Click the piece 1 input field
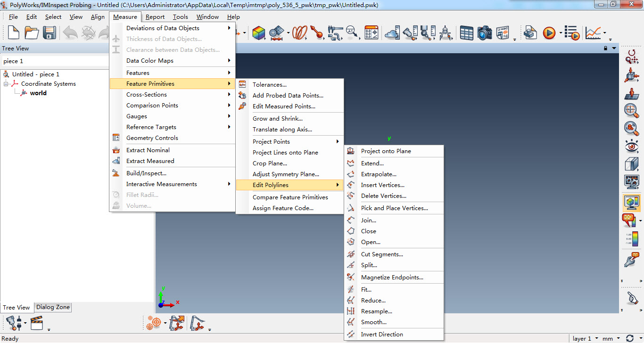This screenshot has height=343, width=644. click(56, 61)
